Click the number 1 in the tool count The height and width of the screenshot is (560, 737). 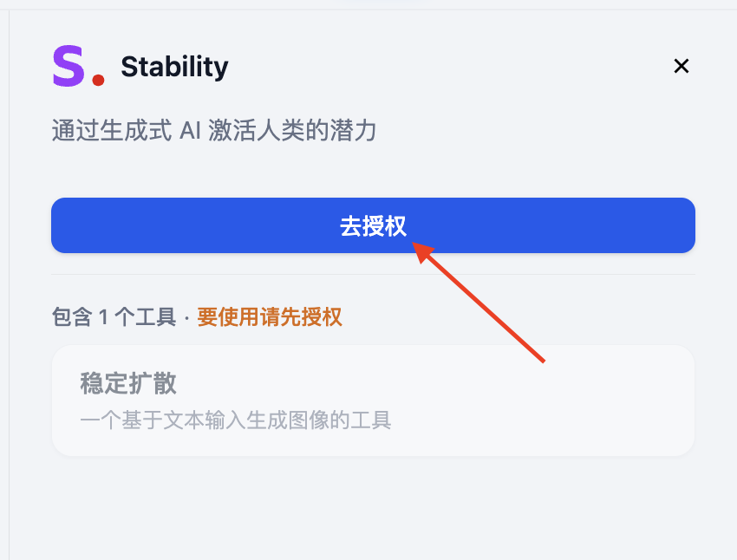(x=103, y=316)
